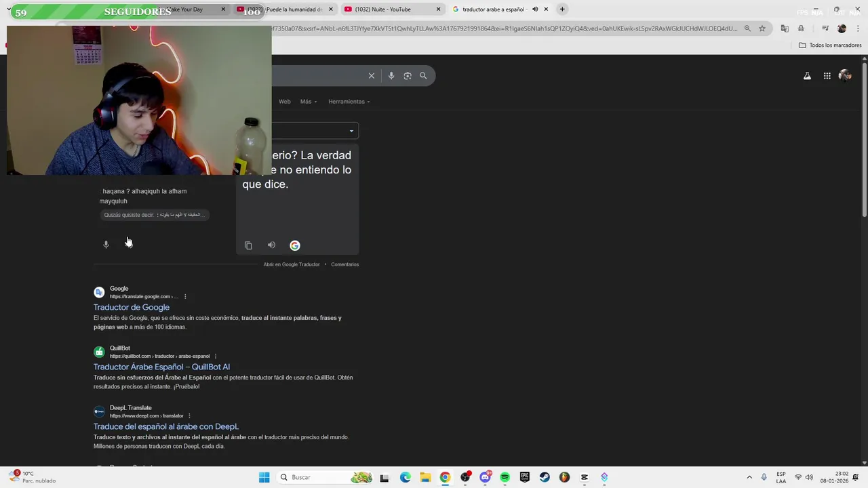Open Spotify from taskbar

coord(505,477)
